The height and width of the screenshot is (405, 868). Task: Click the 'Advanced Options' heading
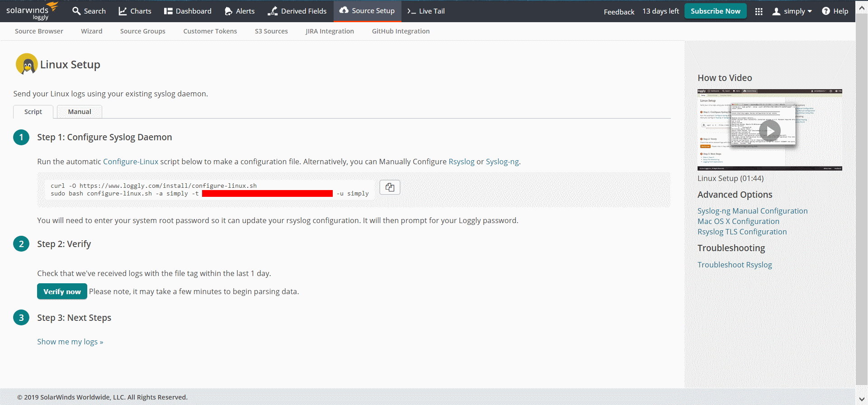pyautogui.click(x=735, y=195)
